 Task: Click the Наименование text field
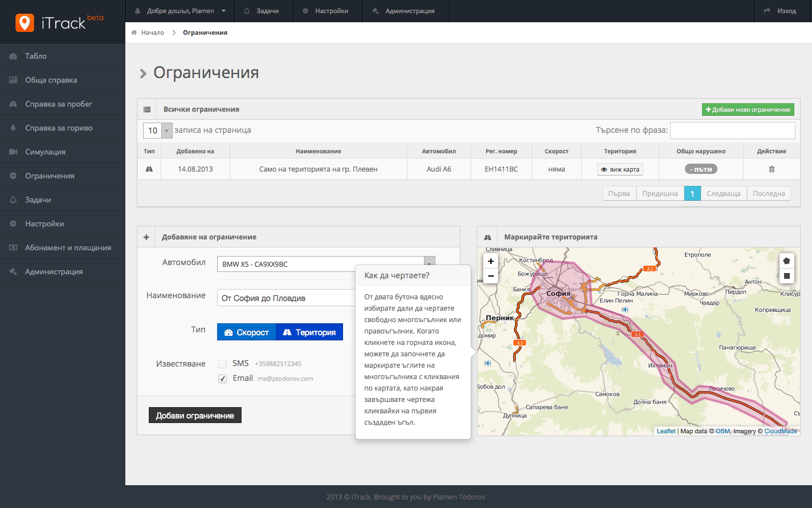[286, 298]
